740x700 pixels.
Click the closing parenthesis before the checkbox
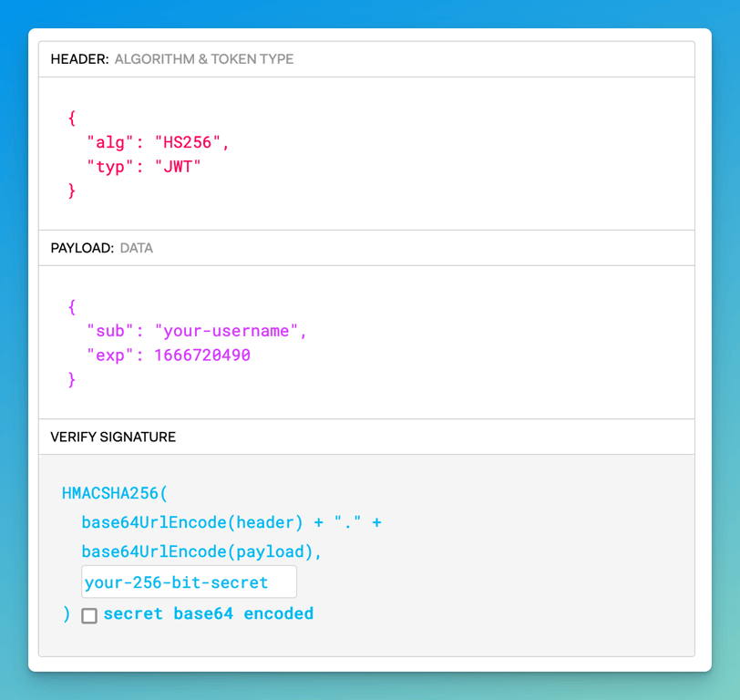(67, 614)
